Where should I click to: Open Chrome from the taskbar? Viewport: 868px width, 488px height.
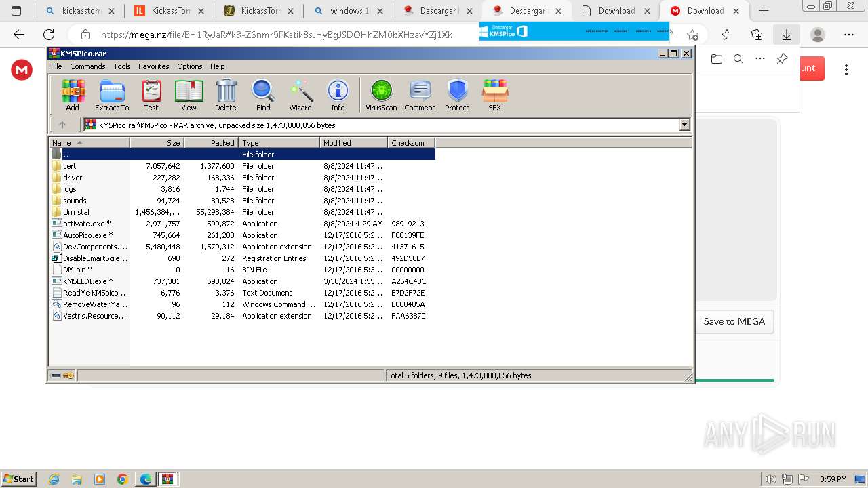(122, 479)
